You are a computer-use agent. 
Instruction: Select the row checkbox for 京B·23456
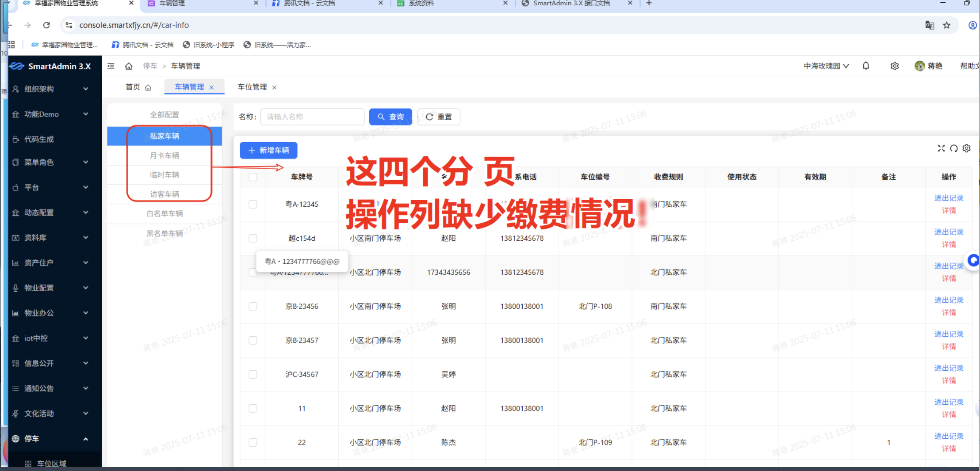pyautogui.click(x=253, y=306)
